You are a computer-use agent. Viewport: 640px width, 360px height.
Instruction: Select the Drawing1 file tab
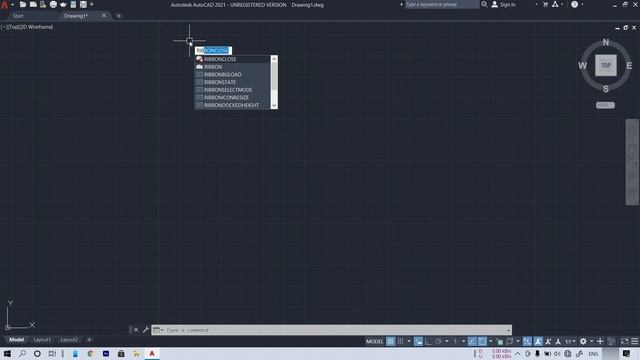(x=76, y=16)
